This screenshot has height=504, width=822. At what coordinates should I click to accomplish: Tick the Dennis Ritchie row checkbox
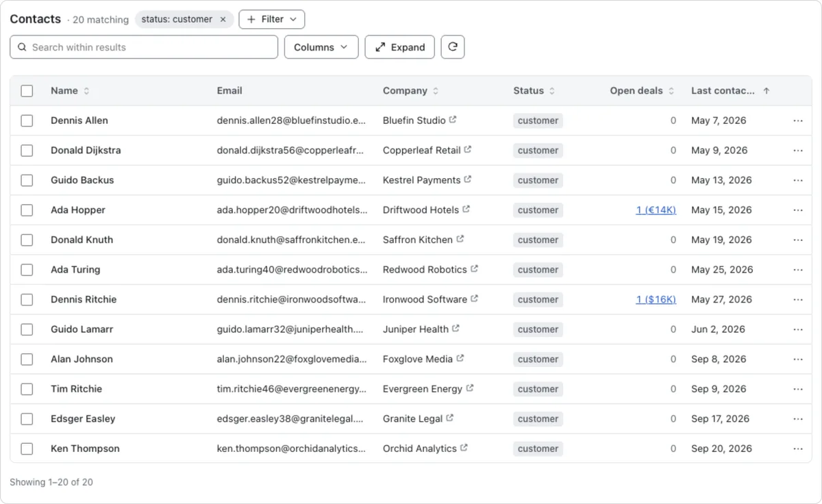[27, 299]
